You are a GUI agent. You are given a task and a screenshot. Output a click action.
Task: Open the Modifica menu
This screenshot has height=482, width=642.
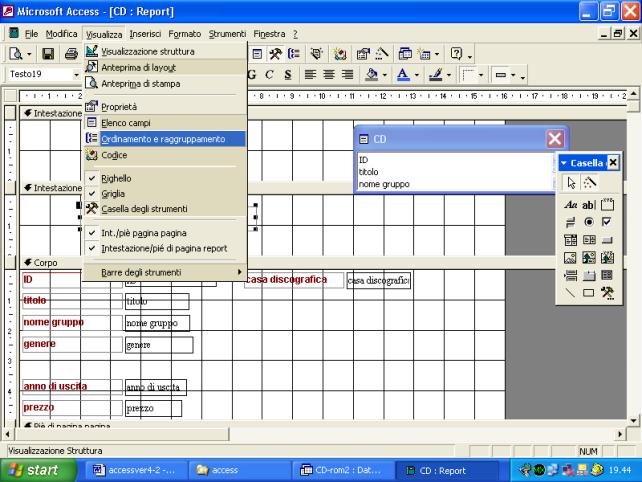click(61, 34)
